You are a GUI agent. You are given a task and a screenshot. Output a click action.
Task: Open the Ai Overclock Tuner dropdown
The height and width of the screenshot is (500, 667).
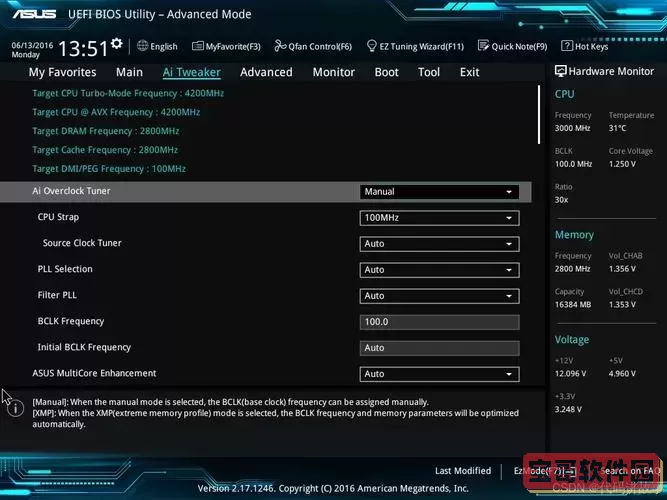tap(439, 192)
